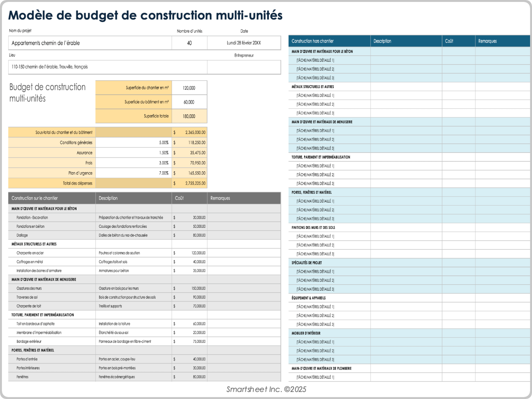
Task: Click the project name field showing Appartements chemin de l'érable
Action: [x=90, y=43]
